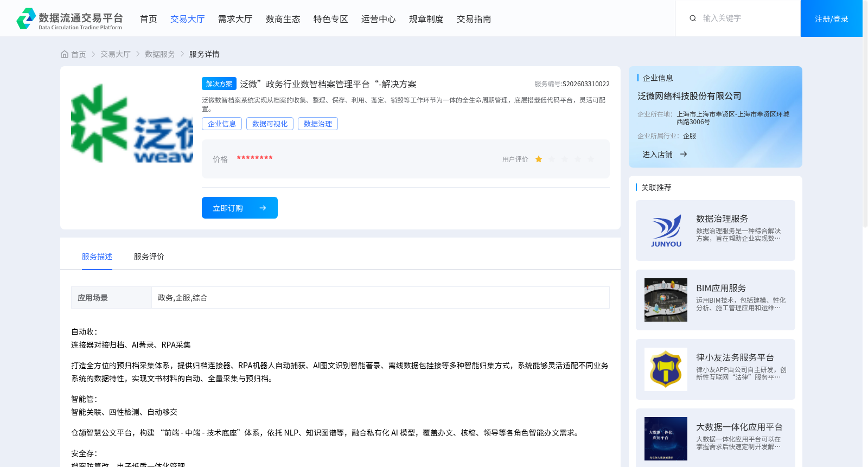
Task: Open the 特色专区 navigation menu item
Action: pos(331,19)
